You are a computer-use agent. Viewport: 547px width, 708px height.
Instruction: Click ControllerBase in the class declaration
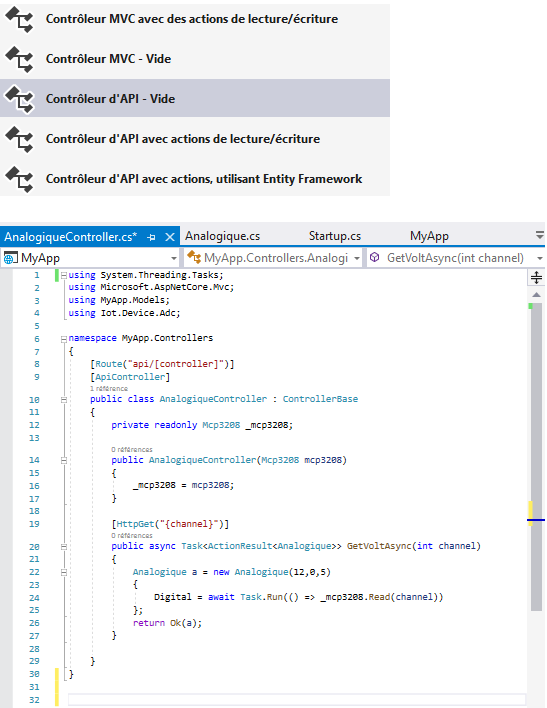(320, 399)
